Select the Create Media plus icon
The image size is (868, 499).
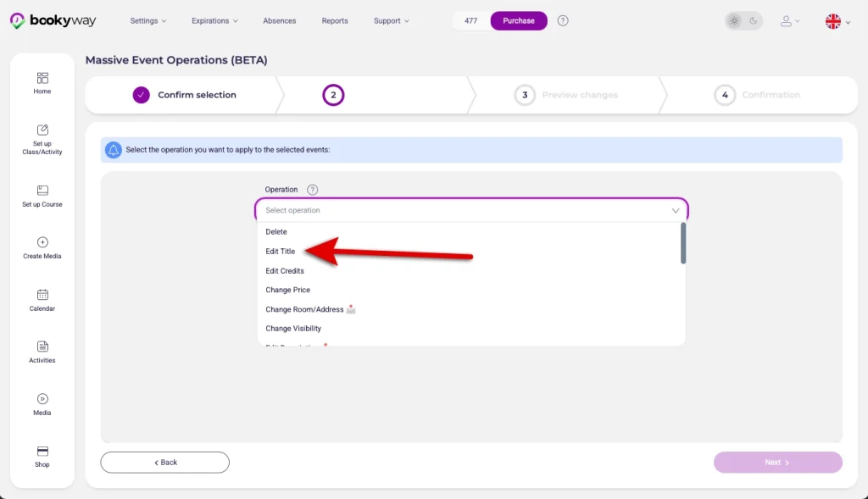pyautogui.click(x=42, y=242)
